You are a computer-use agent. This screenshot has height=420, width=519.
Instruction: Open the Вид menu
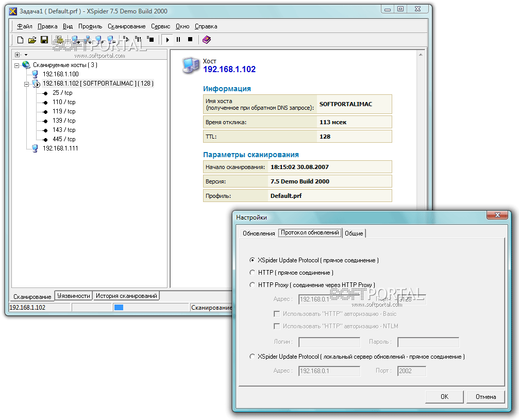click(68, 26)
